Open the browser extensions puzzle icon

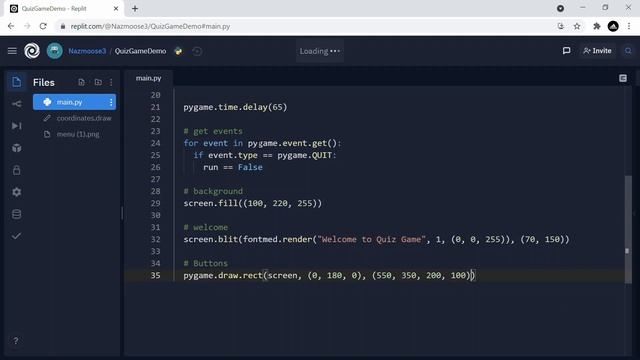click(x=596, y=26)
